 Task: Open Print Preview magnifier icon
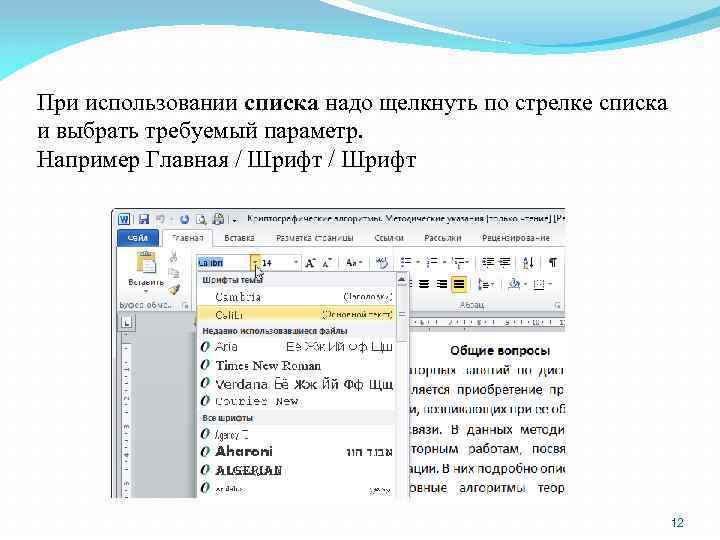click(x=202, y=219)
